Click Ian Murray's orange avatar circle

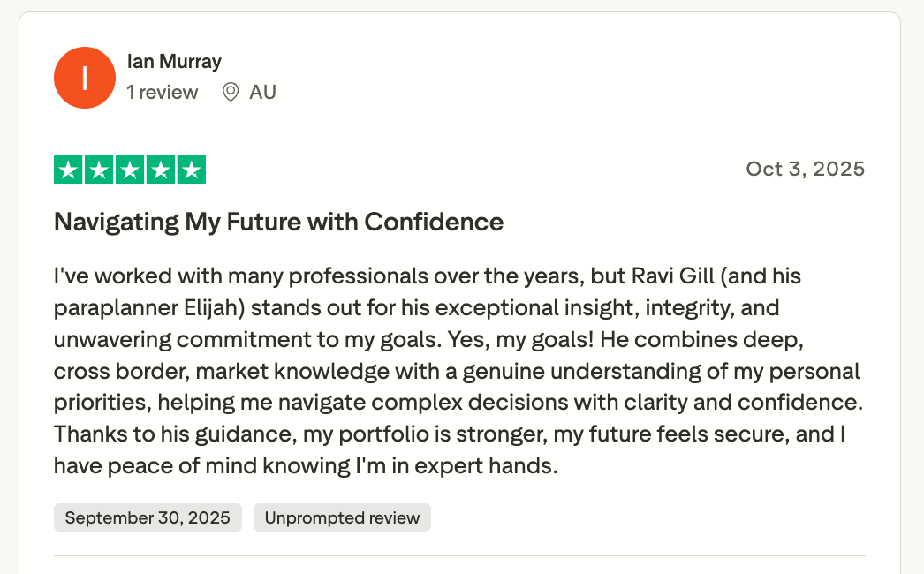click(x=85, y=78)
